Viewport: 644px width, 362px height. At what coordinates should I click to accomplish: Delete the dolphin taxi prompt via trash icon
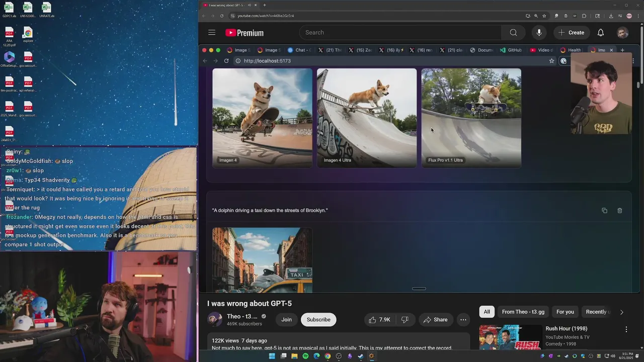point(619,211)
